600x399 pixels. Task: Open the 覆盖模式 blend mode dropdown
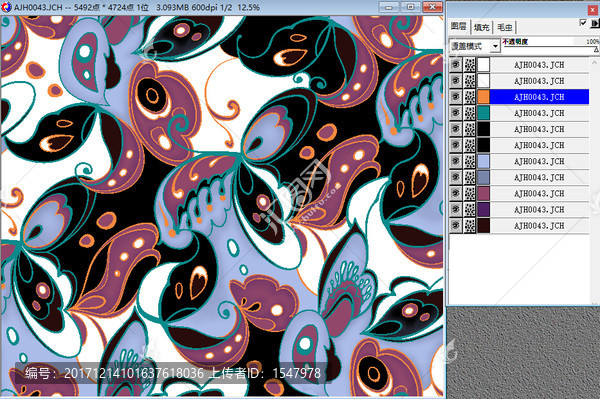click(x=474, y=46)
